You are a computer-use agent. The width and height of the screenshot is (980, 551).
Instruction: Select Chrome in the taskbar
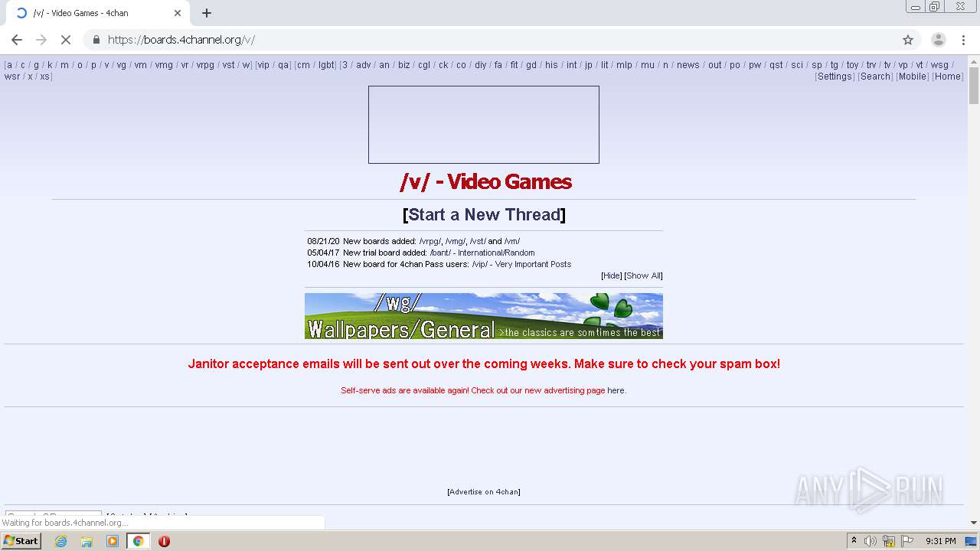pos(138,541)
